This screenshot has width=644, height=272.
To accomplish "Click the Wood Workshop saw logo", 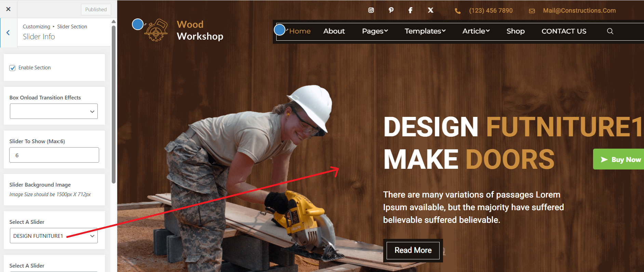I will (156, 31).
